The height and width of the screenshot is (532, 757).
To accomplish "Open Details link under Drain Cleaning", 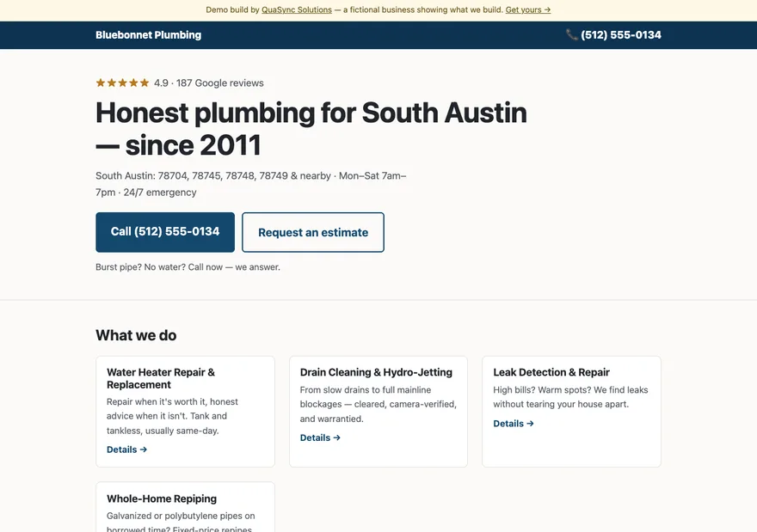I will (320, 438).
